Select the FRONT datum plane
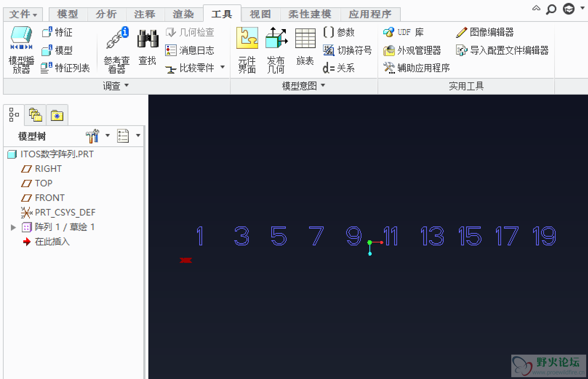The image size is (588, 379). tap(43, 198)
